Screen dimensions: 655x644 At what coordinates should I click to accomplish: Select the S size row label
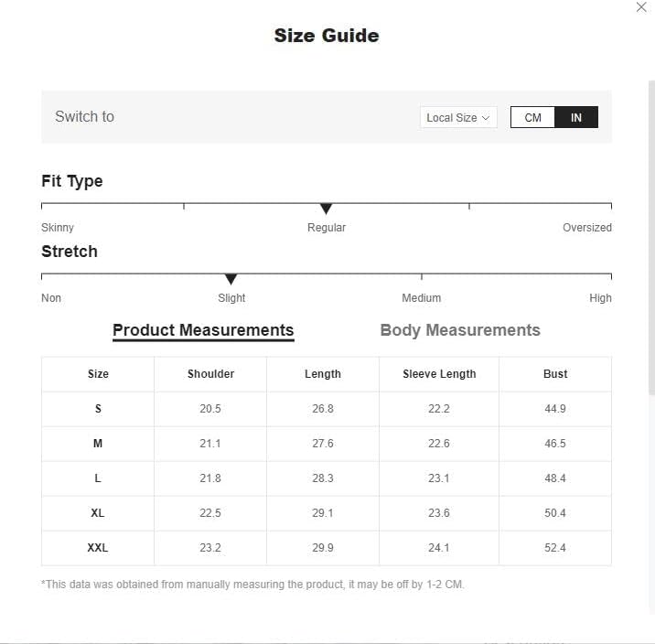98,409
